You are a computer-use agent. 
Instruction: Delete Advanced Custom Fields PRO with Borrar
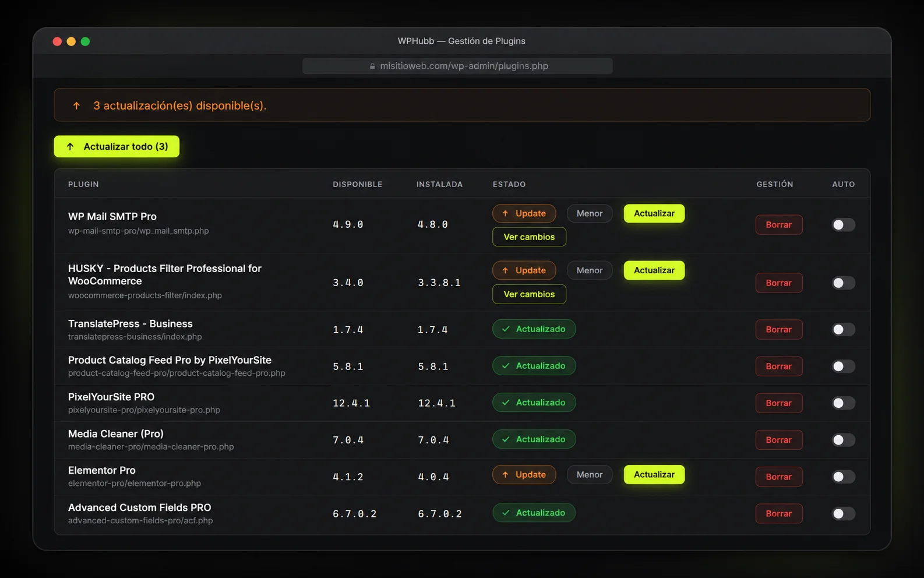coord(779,513)
